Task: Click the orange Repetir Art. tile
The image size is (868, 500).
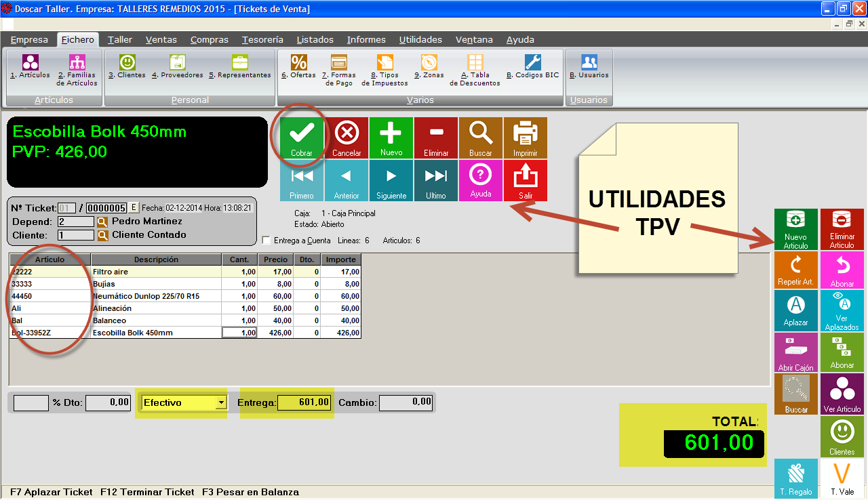Action: [796, 270]
